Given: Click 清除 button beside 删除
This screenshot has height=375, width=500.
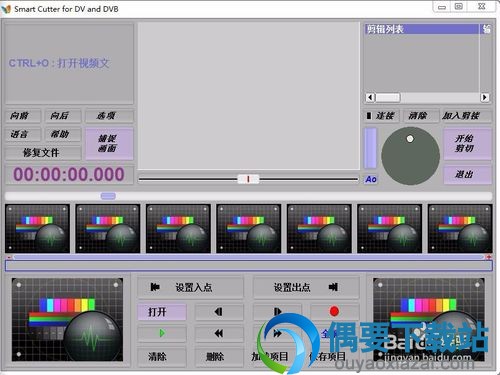Looking at the screenshot, I should point(162,357).
